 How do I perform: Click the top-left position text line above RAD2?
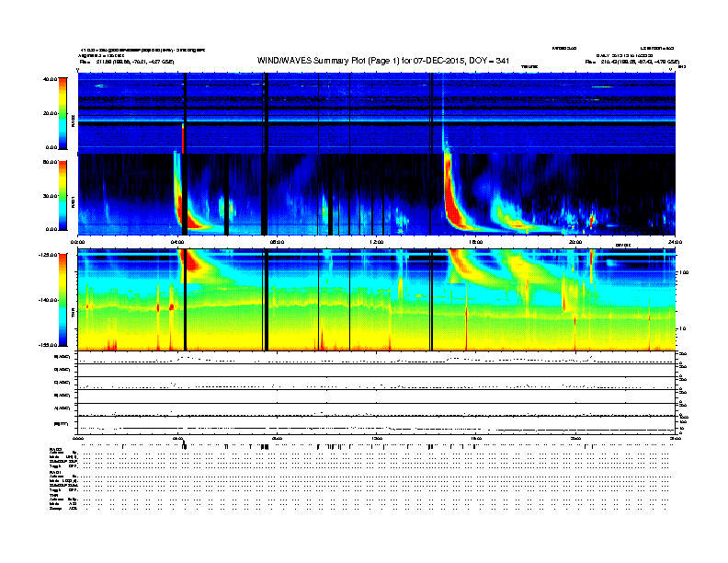(127, 62)
